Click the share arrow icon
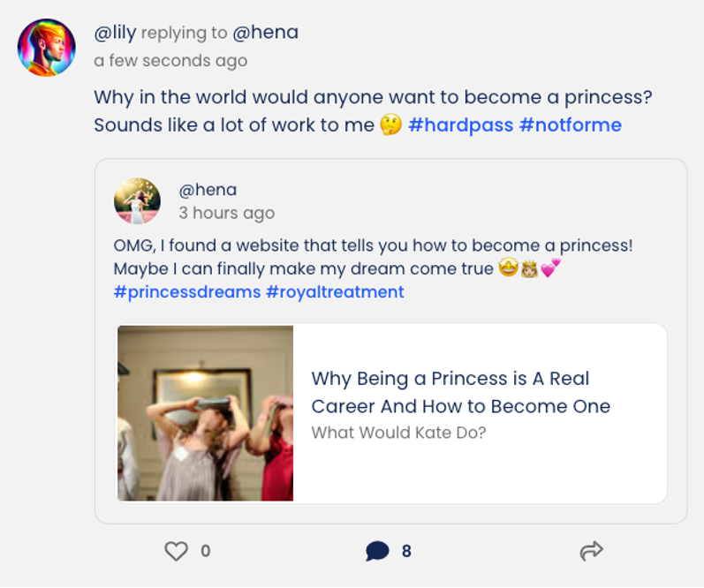The height and width of the screenshot is (588, 704). (x=591, y=551)
